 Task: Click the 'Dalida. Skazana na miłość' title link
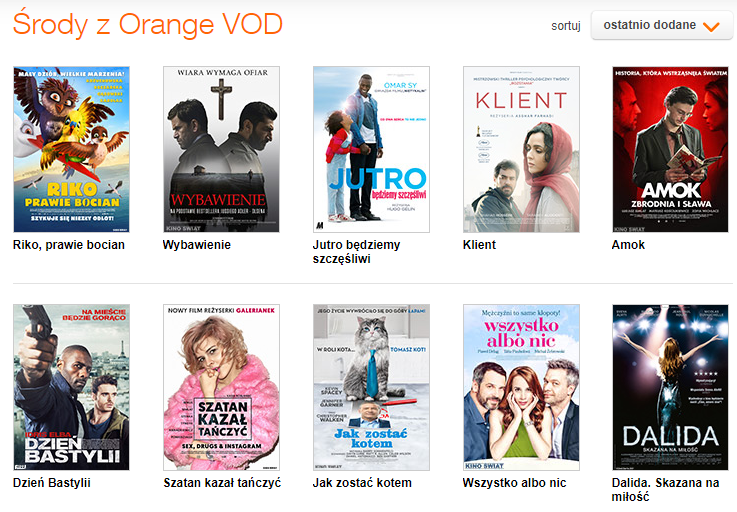pyautogui.click(x=665, y=490)
